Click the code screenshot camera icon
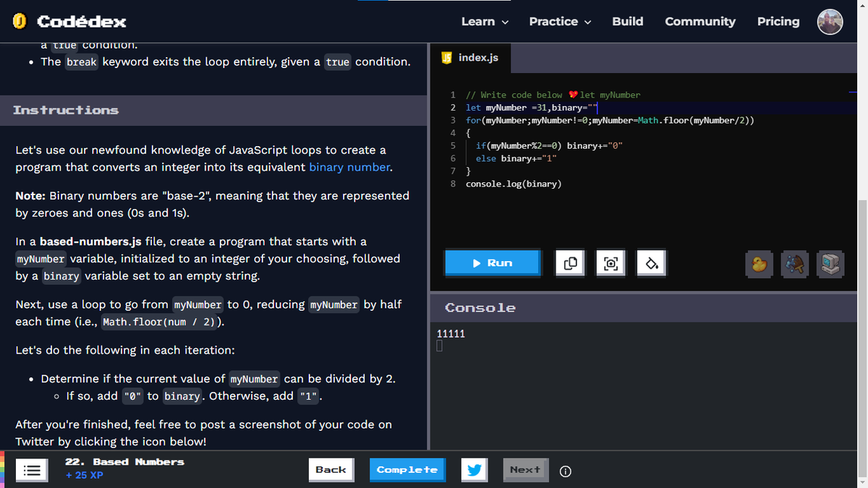The image size is (868, 488). [x=610, y=263]
